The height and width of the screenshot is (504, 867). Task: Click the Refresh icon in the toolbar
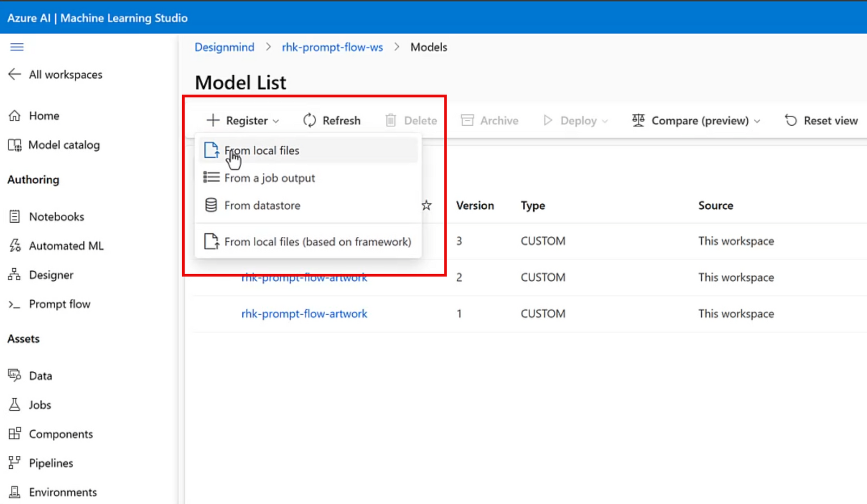[309, 120]
